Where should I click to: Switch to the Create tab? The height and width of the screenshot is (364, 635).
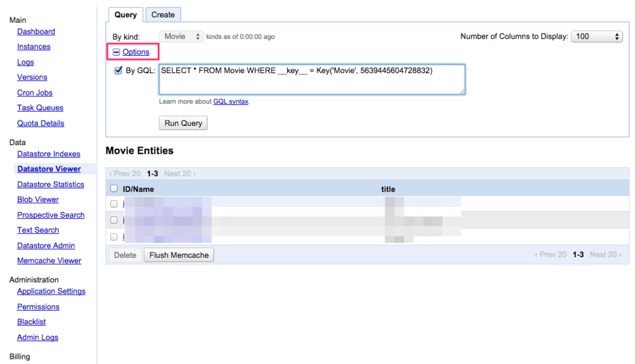(x=162, y=14)
